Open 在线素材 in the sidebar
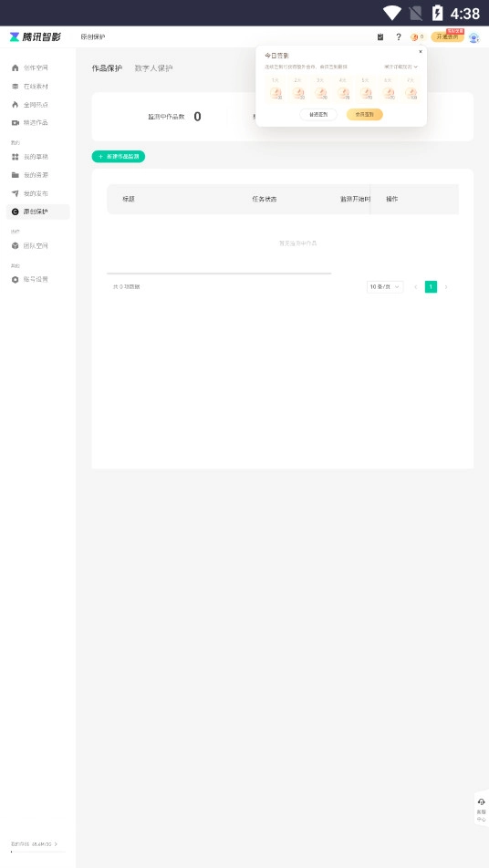Viewport: 489px width, 868px height. tap(30, 87)
